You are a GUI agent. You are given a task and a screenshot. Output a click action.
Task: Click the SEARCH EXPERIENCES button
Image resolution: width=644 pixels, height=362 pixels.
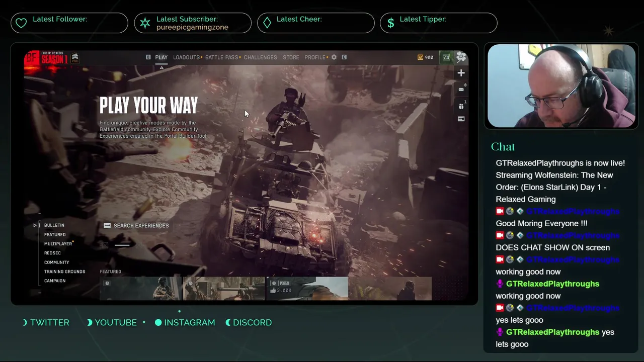tap(136, 226)
